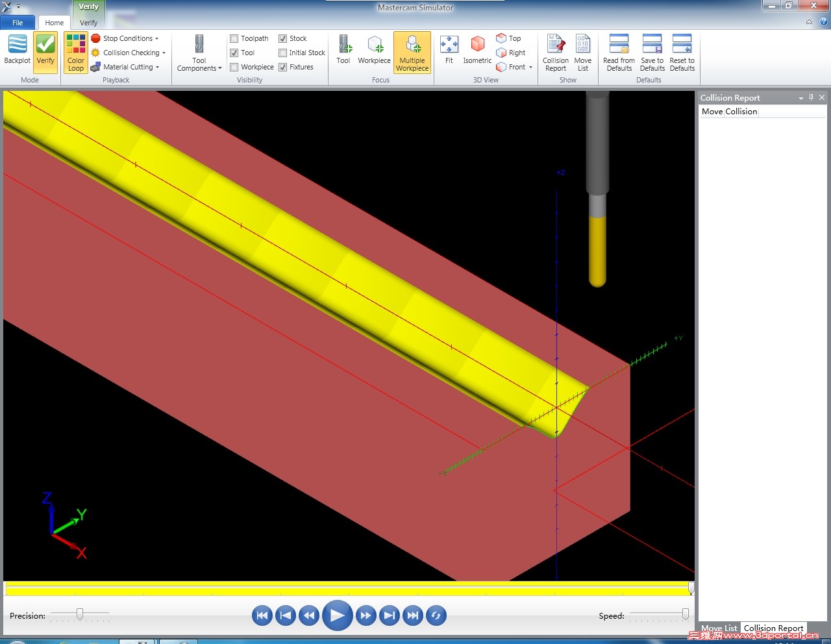
Task: Switch to Backplot mode
Action: (x=18, y=51)
